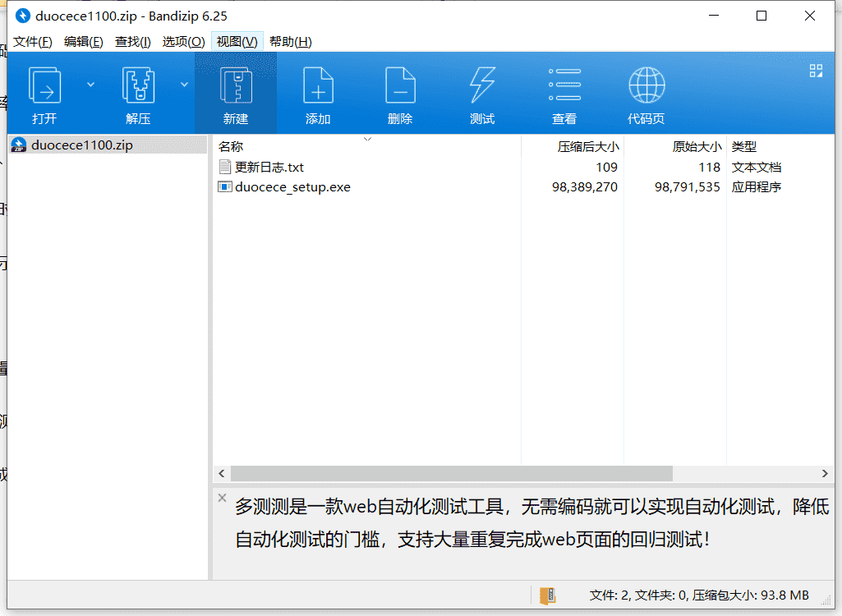This screenshot has height=616, width=842.
Task: Click the Delete (删除) toolbar icon
Action: click(x=400, y=85)
